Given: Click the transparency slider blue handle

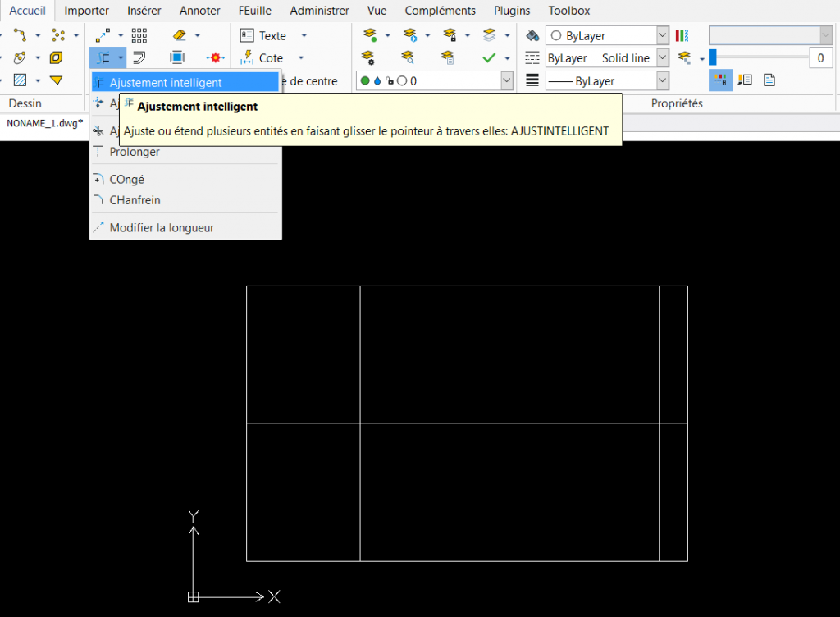Looking at the screenshot, I should pos(713,57).
